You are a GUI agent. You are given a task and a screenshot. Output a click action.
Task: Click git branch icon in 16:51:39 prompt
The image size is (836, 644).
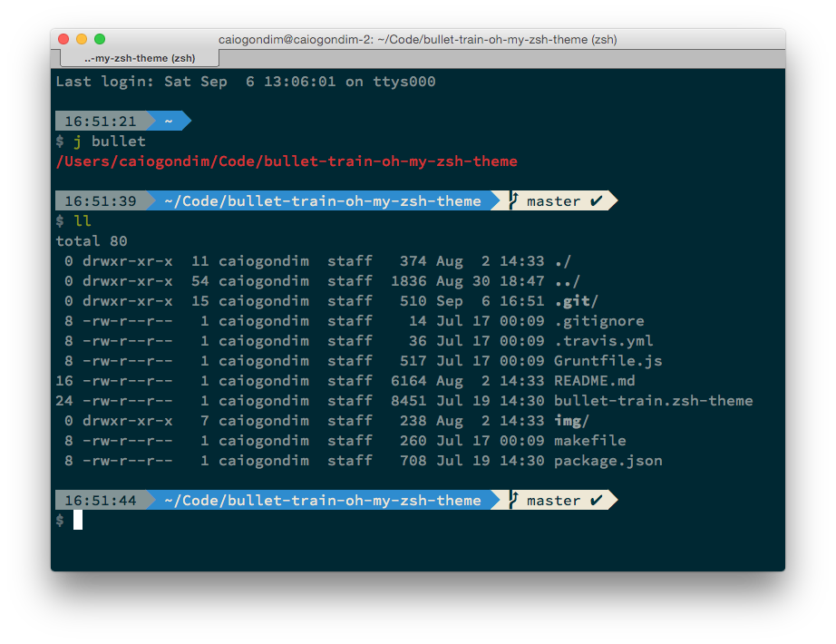click(513, 200)
